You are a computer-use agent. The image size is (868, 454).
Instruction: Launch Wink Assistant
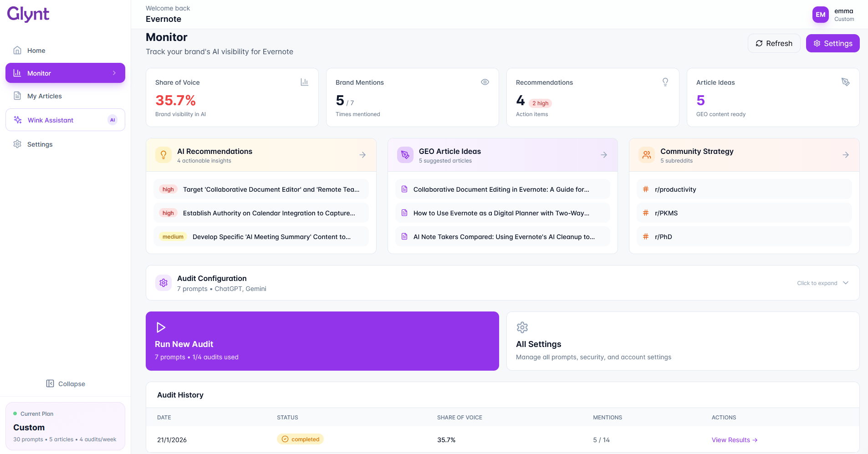[x=65, y=120]
